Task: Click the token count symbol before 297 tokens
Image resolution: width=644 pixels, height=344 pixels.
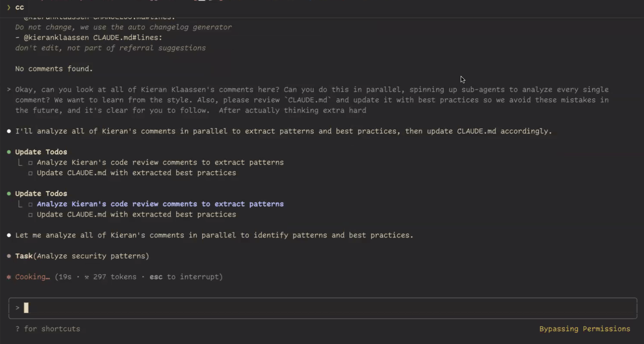Action: pos(86,277)
